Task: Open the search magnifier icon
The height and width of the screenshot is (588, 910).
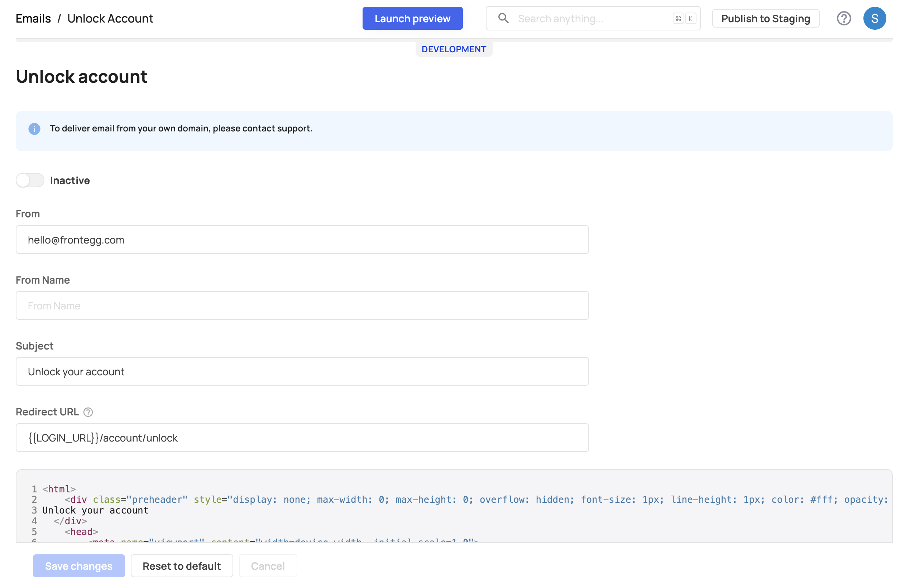Action: pos(503,18)
